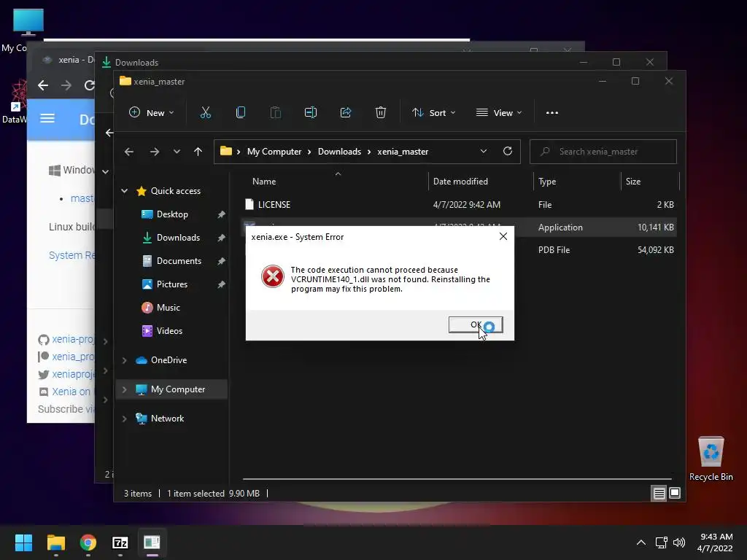
Task: Click back arrow in browser window
Action: [x=43, y=85]
